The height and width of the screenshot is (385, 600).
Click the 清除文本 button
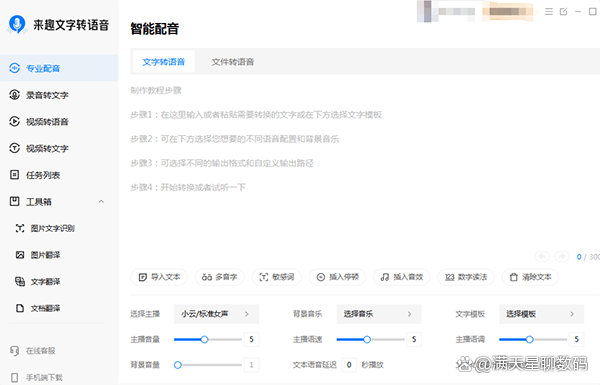[x=530, y=277]
